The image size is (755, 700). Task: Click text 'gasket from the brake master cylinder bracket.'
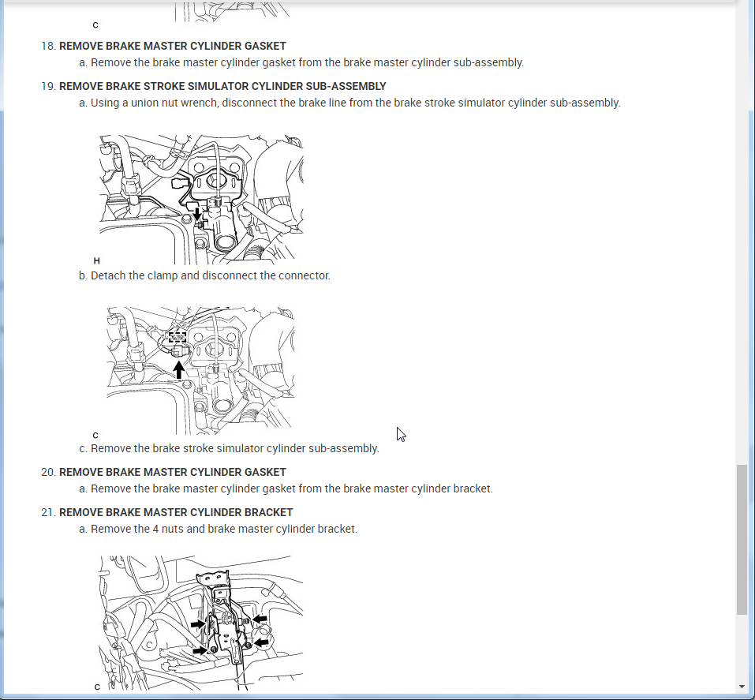tap(378, 489)
